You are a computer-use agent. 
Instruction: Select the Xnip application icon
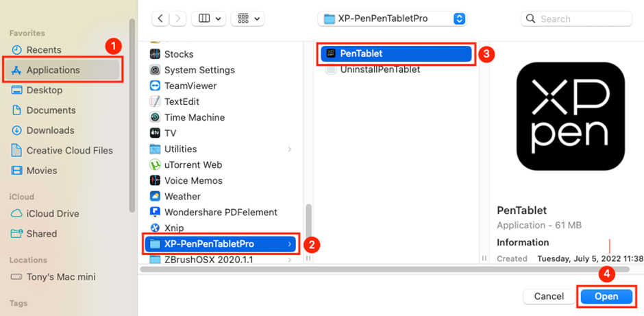pyautogui.click(x=155, y=228)
